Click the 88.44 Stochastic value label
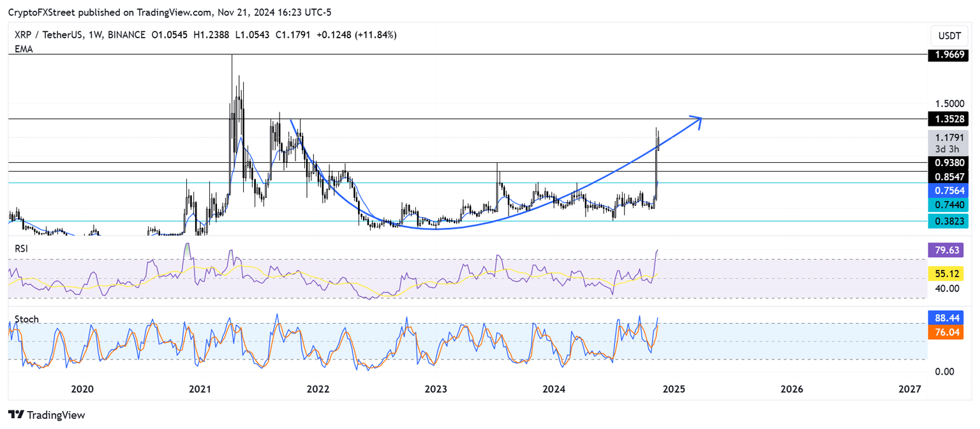The image size is (980, 429). tap(948, 317)
